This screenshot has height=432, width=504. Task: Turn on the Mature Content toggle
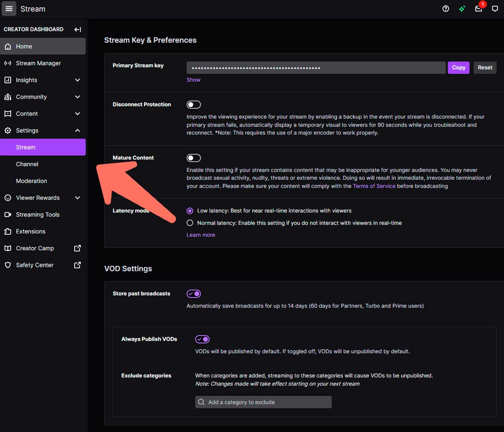194,158
